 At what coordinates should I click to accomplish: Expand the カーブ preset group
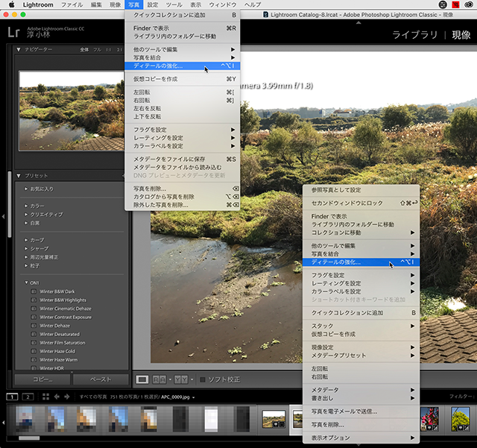26,240
